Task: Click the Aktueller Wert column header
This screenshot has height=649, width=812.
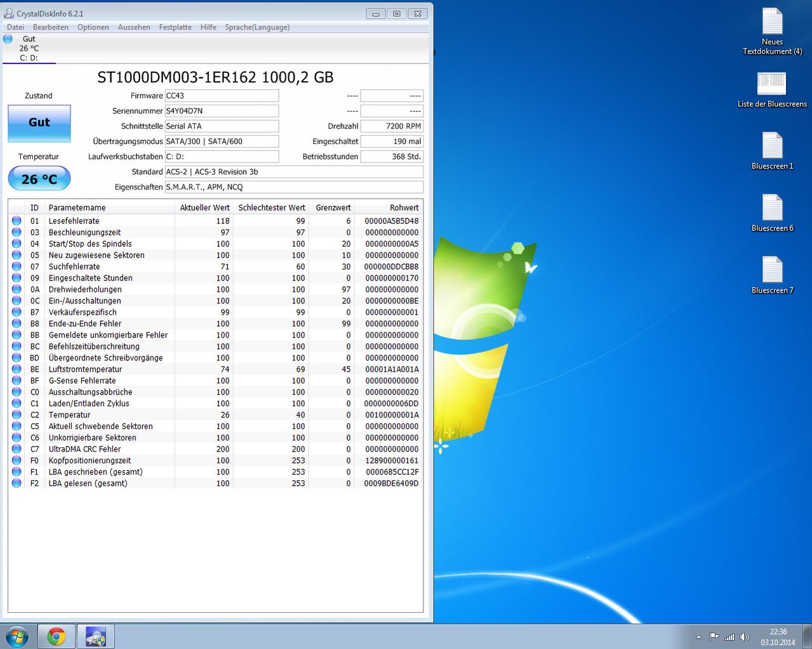Action: click(x=204, y=207)
